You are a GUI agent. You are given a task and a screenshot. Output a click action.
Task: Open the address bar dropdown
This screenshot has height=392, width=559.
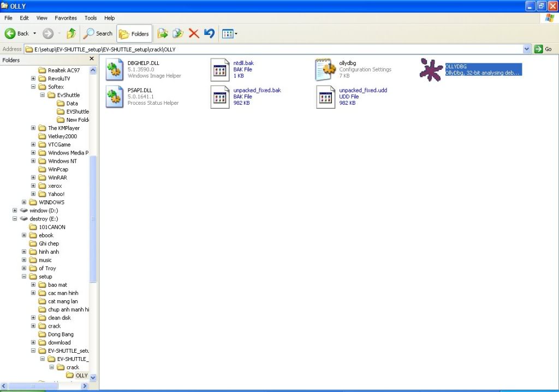pos(527,49)
